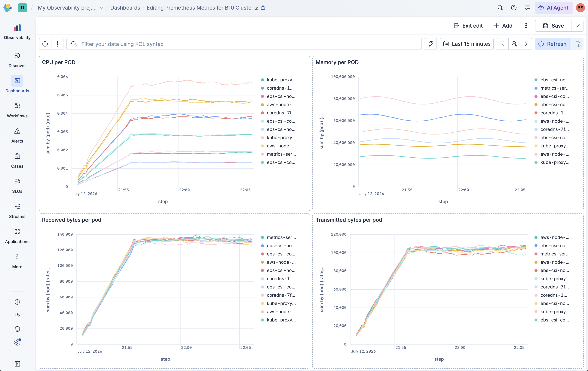
Task: Click coredns-1 color dot in Memory legend
Action: (x=536, y=113)
